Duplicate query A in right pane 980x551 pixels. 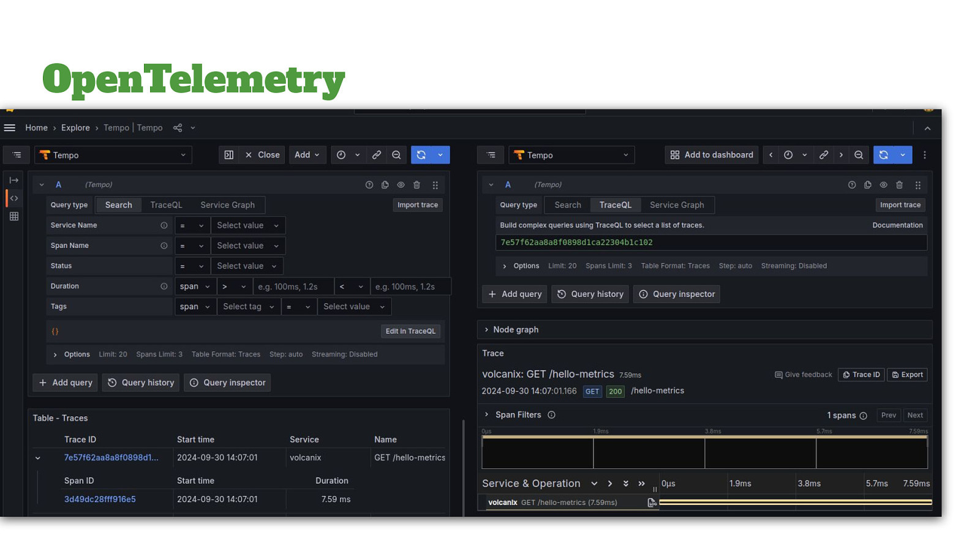(868, 185)
